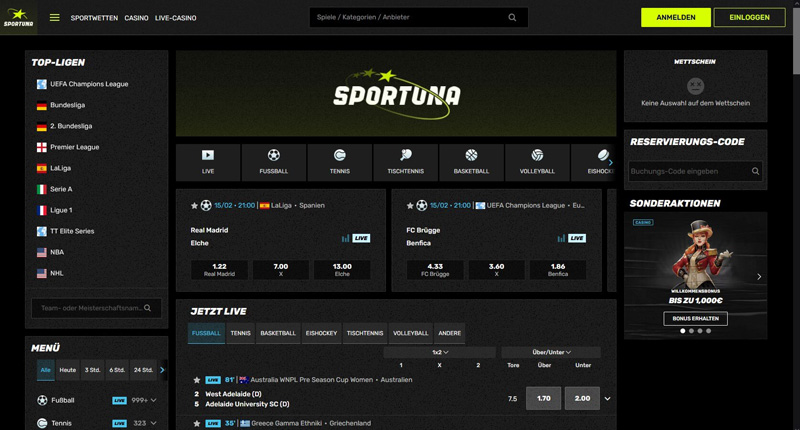Switch to Eishockey tab in Jetzt Live
The width and height of the screenshot is (800, 430).
coord(321,333)
